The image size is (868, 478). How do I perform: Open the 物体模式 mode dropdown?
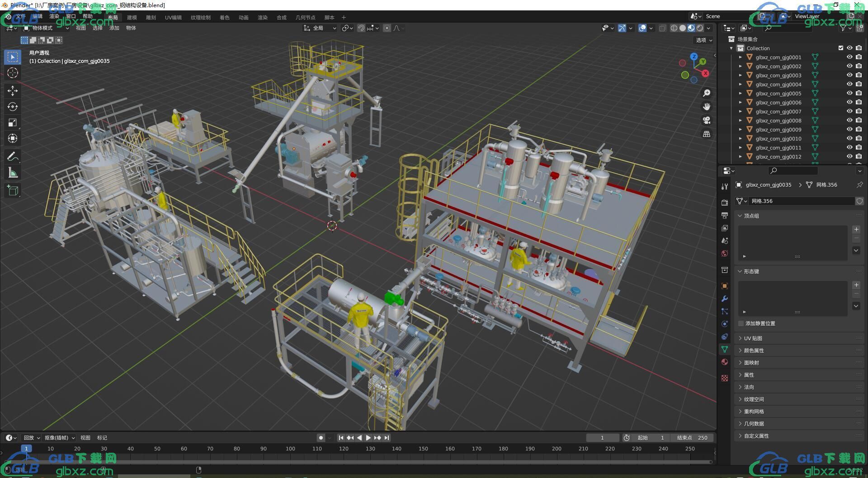pyautogui.click(x=46, y=28)
